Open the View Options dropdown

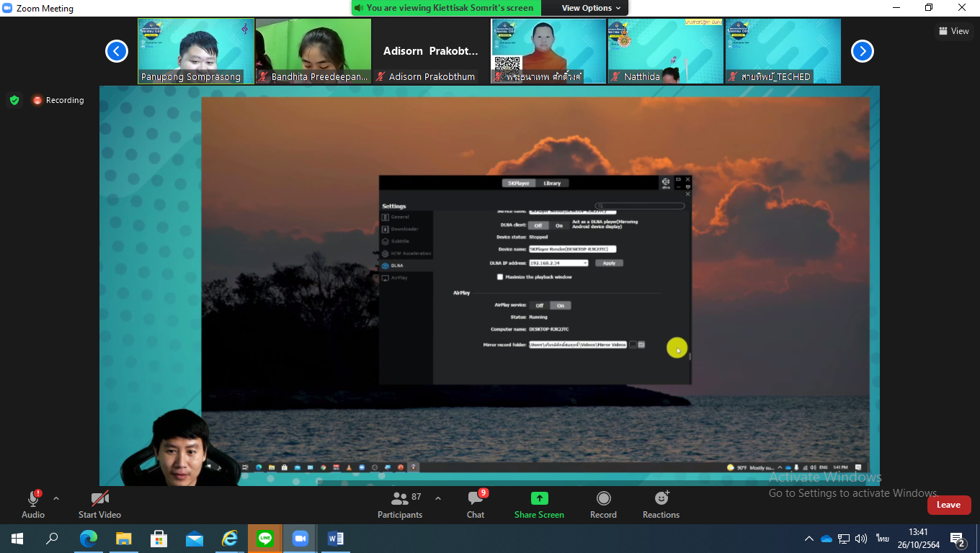click(x=591, y=8)
